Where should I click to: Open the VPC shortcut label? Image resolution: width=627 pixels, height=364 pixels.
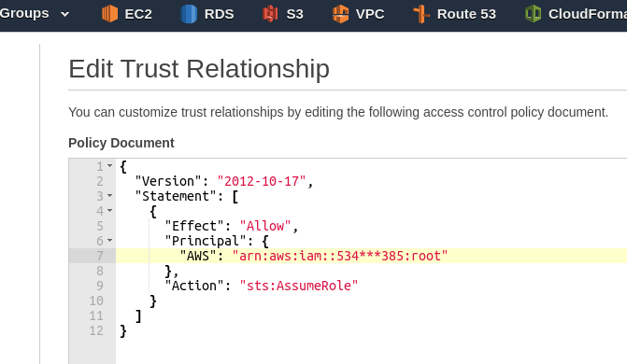tap(370, 14)
